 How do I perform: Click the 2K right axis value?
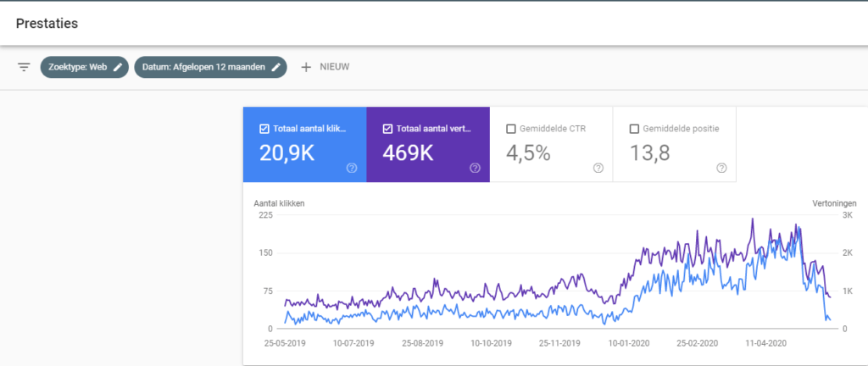[848, 252]
